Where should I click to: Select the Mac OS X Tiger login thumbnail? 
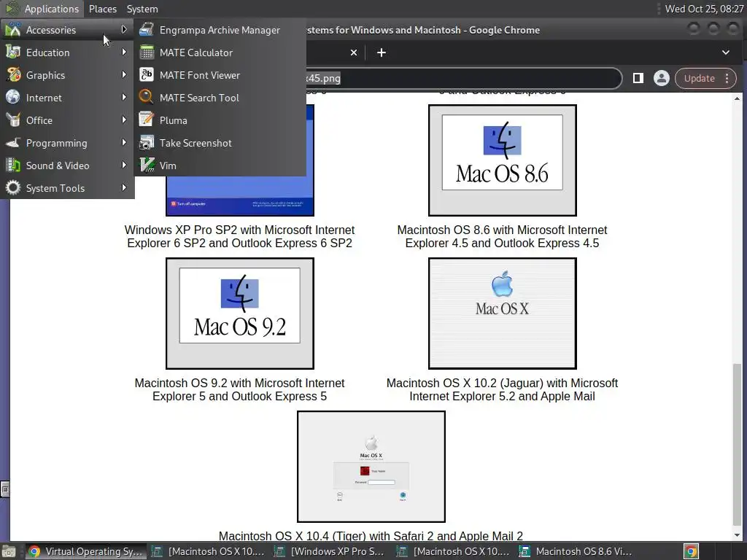point(371,467)
